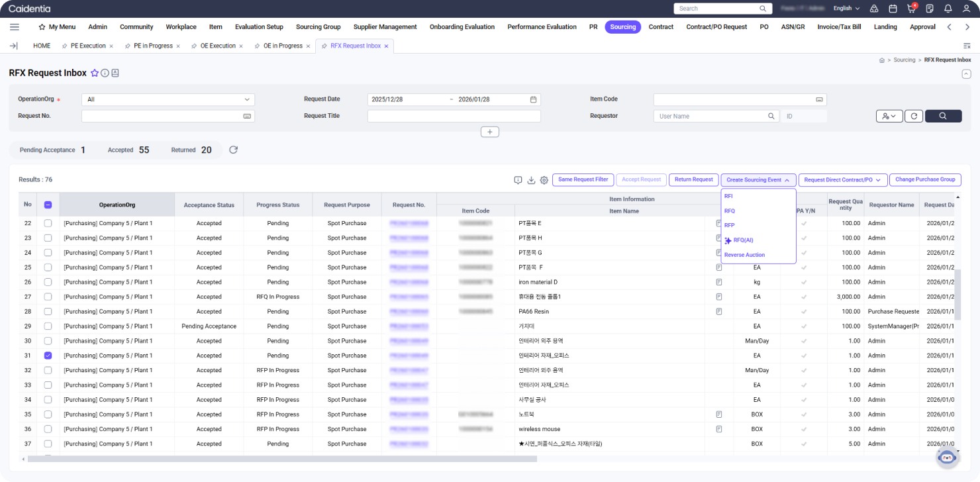This screenshot has width=980, height=482.
Task: Click the chatbot robot icon
Action: point(947,457)
